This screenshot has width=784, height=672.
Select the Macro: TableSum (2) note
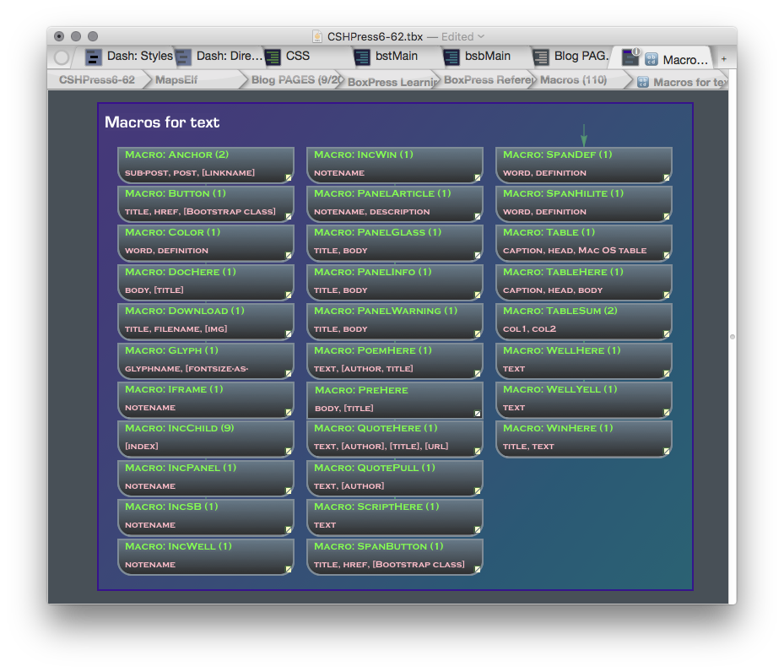[x=583, y=320]
